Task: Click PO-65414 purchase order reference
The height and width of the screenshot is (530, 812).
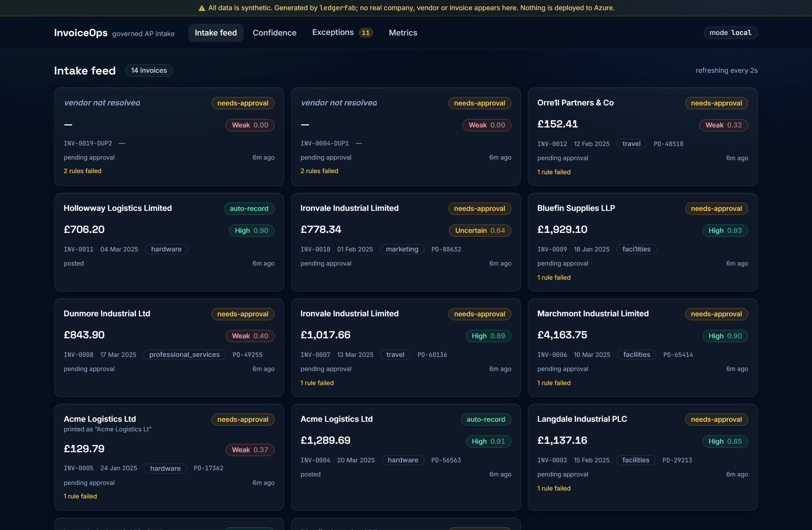Action: click(678, 355)
